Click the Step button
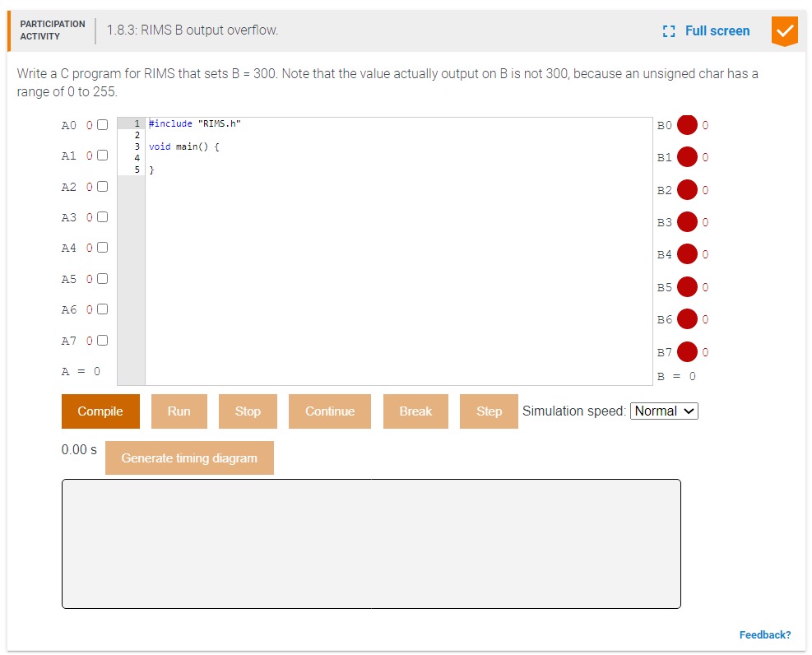Screen dimensions: 812x655 (489, 411)
